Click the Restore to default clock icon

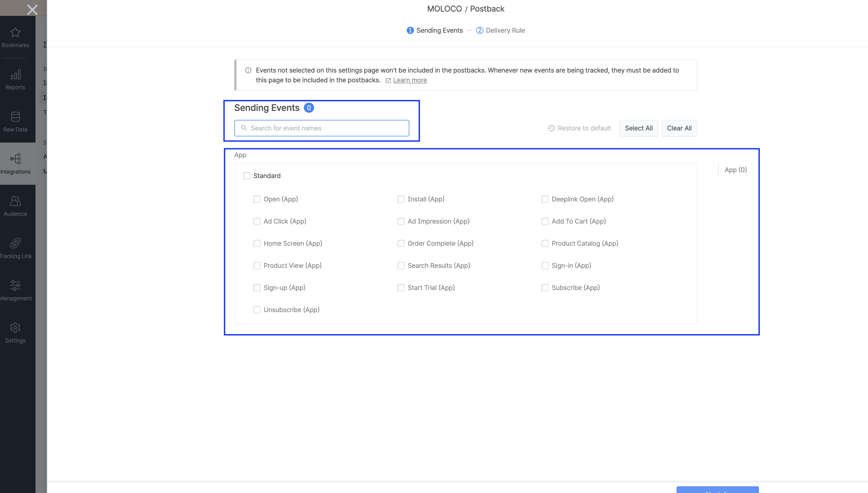point(551,128)
